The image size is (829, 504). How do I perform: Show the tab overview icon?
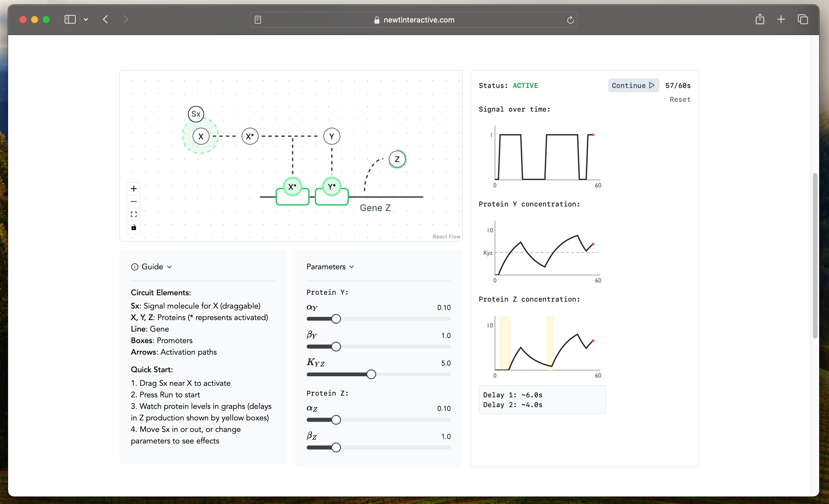point(802,20)
